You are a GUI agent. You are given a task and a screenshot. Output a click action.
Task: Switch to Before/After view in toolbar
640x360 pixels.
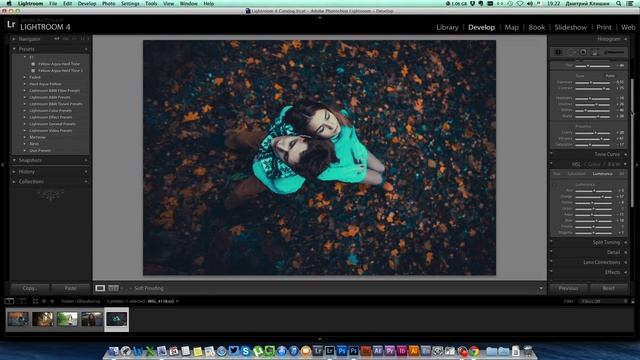coord(113,288)
